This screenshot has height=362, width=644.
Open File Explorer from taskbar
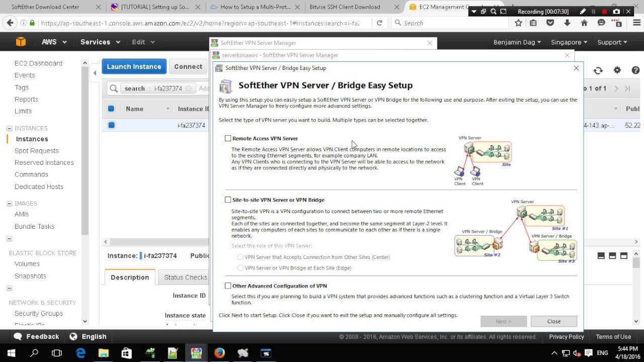[x=103, y=353]
